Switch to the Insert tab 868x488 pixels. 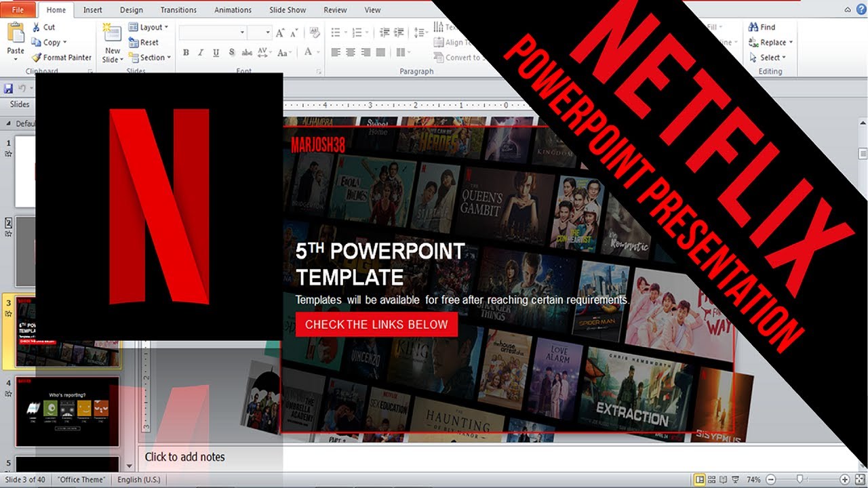coord(93,10)
